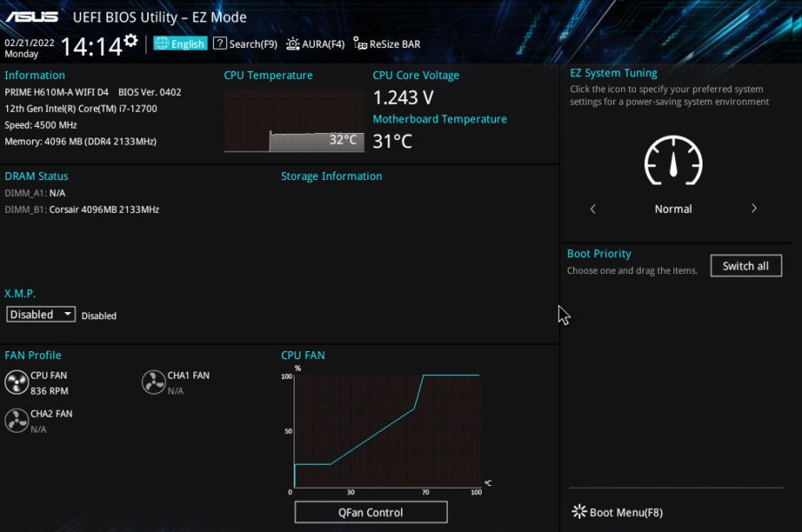Click DIMM_B1 Corsair 4096MB entry
Viewport: 802px width, 532px height.
pyautogui.click(x=82, y=209)
